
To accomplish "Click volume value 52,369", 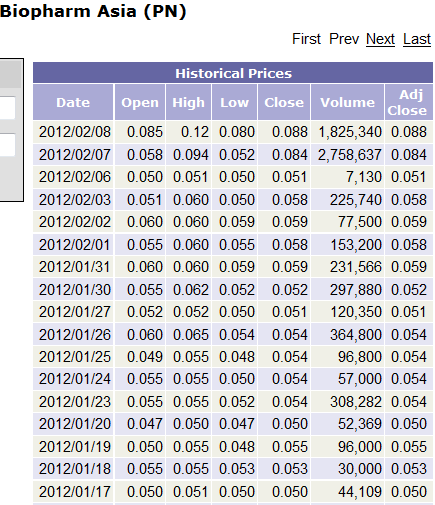I will coord(360,424).
